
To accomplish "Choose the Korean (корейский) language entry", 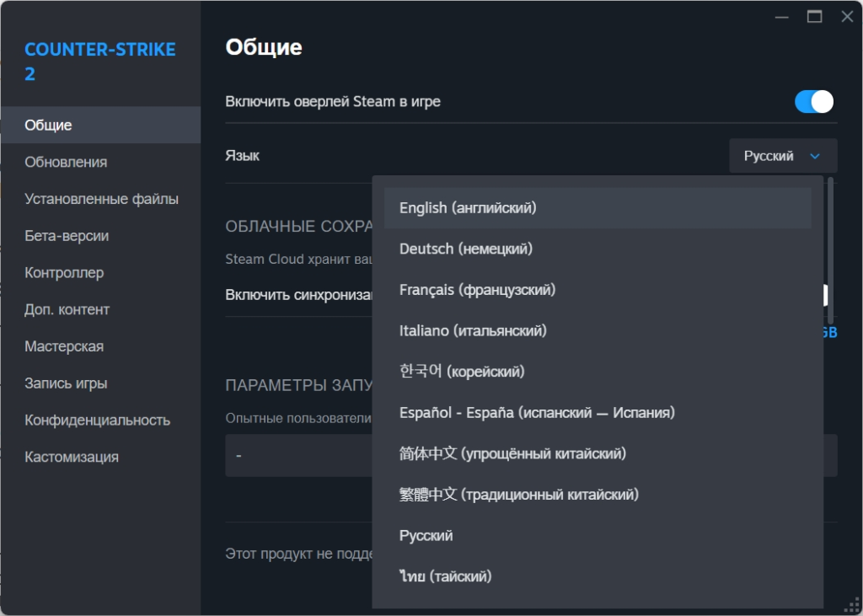I will pyautogui.click(x=461, y=372).
